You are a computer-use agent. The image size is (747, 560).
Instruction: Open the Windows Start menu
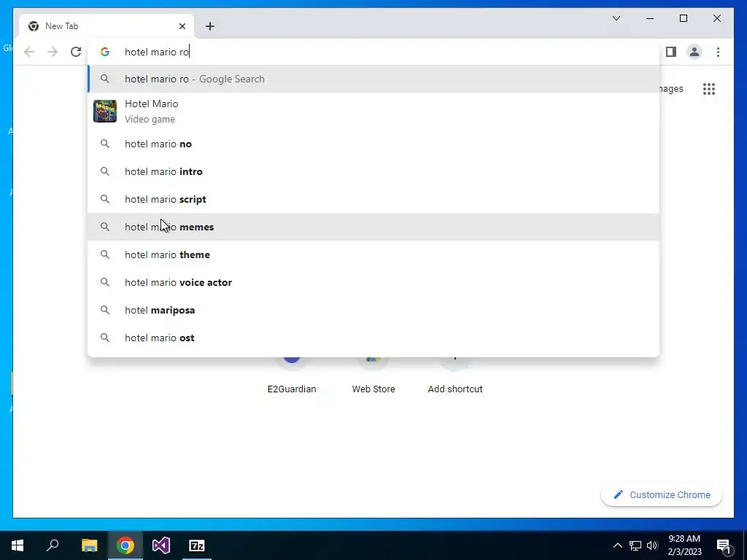[18, 545]
